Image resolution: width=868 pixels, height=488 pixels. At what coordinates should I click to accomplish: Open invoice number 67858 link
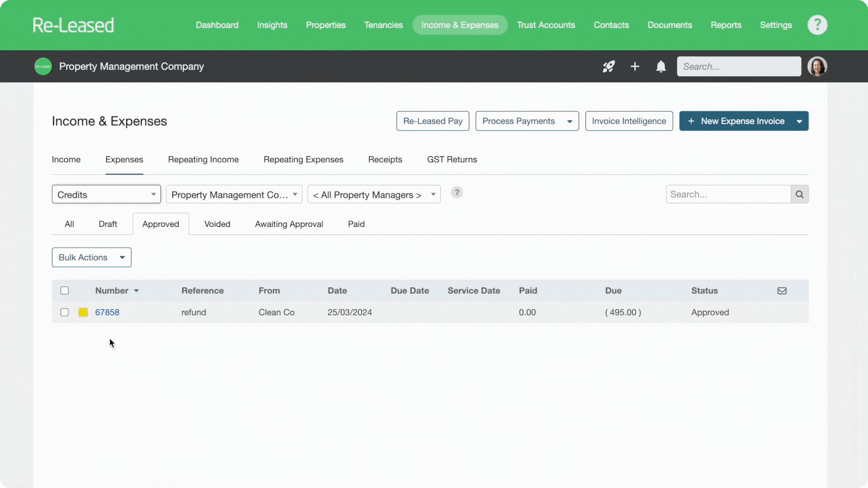[107, 312]
